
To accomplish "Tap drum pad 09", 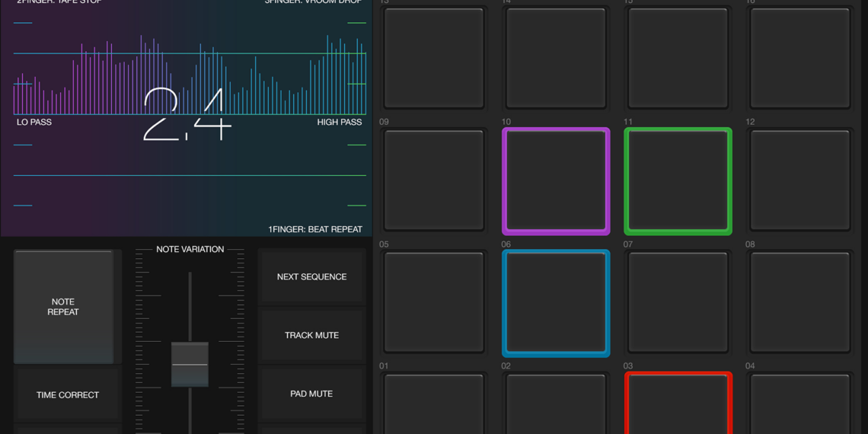I will coord(434,181).
